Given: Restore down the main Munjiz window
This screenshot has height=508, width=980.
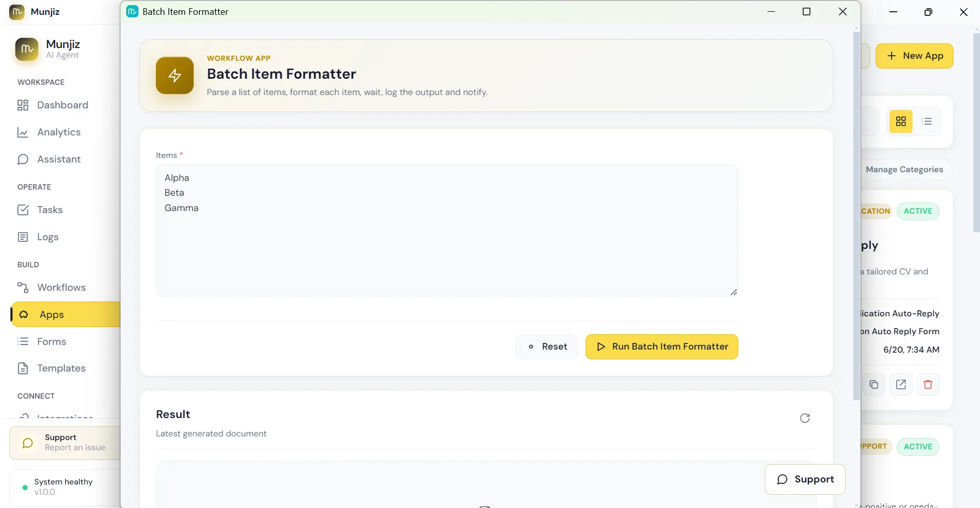Looking at the screenshot, I should tap(928, 12).
